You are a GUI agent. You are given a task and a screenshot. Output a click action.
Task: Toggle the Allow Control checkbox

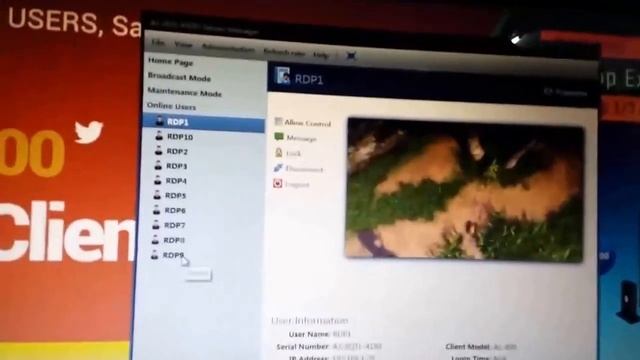click(x=278, y=122)
